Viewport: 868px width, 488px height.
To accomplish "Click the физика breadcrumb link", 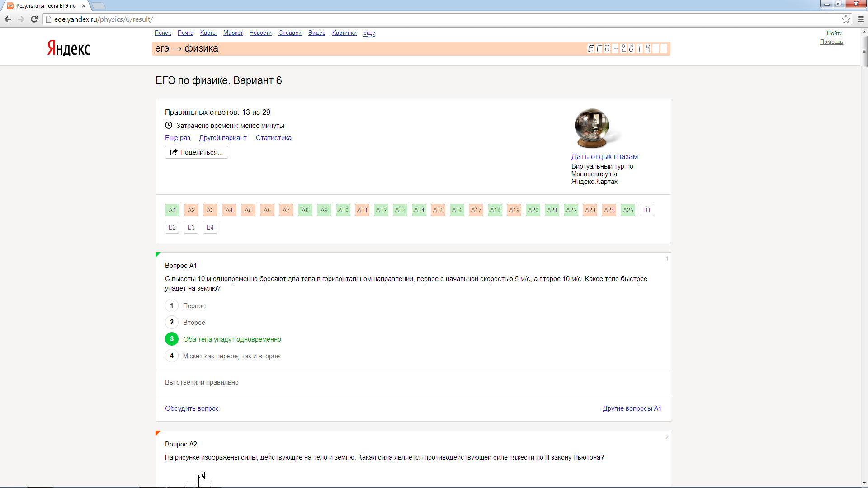I will 201,48.
